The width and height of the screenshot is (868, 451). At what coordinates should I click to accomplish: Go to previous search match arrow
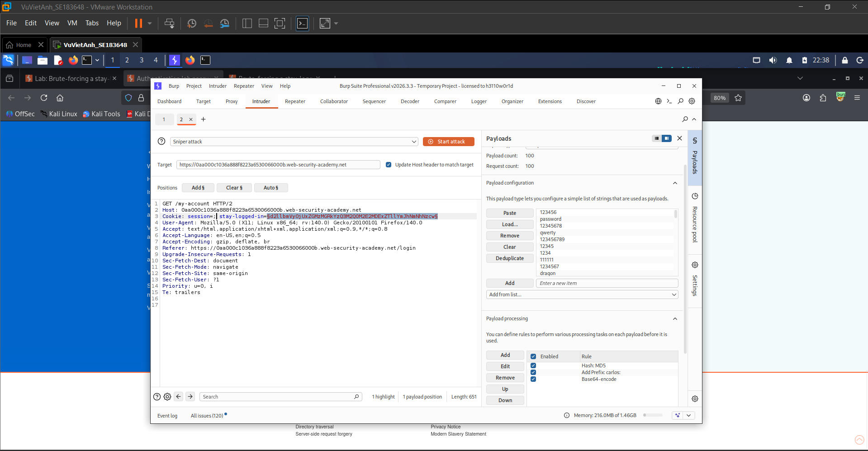click(178, 397)
